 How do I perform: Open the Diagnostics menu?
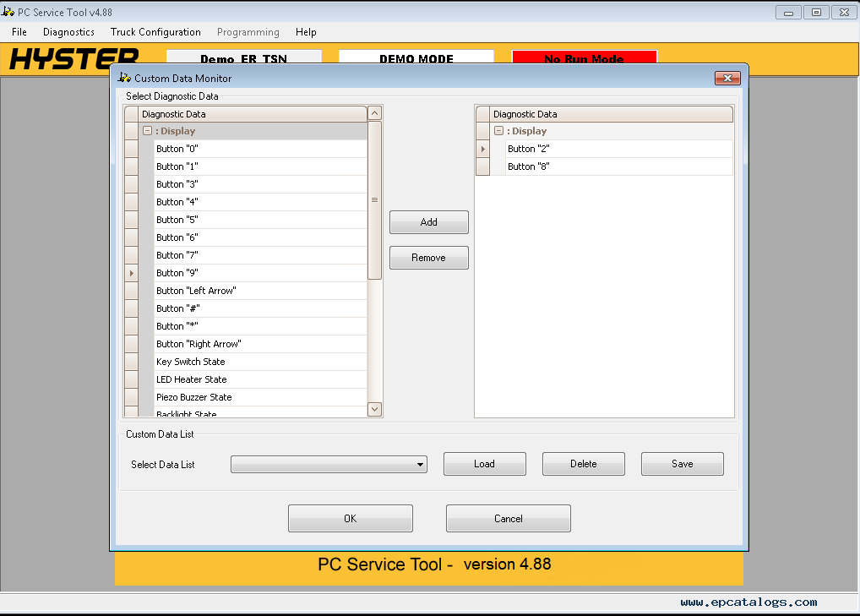point(68,32)
